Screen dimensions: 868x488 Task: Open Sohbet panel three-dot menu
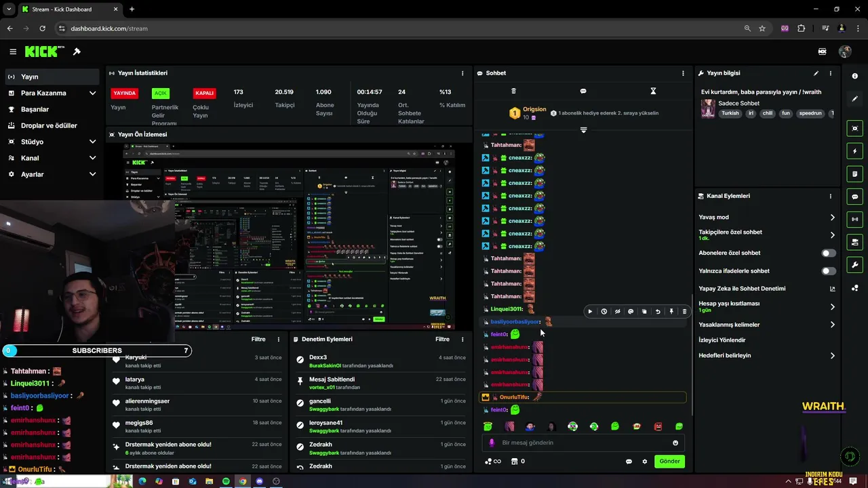[x=683, y=73]
